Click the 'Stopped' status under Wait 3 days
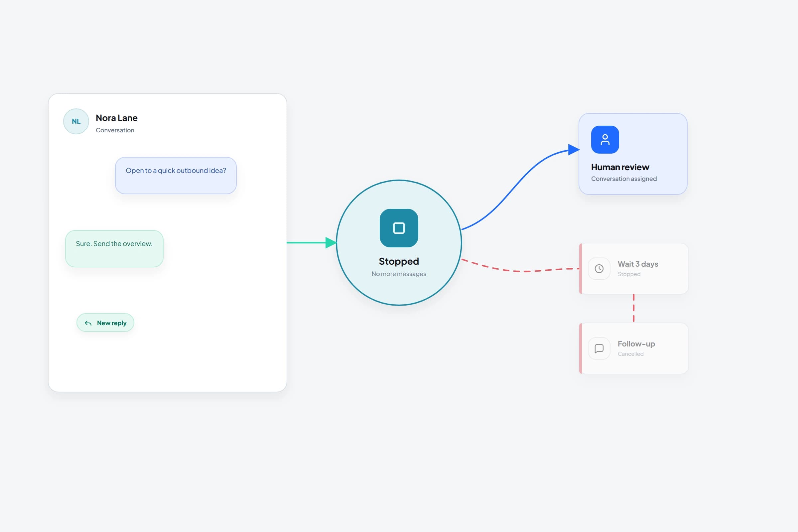This screenshot has height=532, width=798. point(629,274)
